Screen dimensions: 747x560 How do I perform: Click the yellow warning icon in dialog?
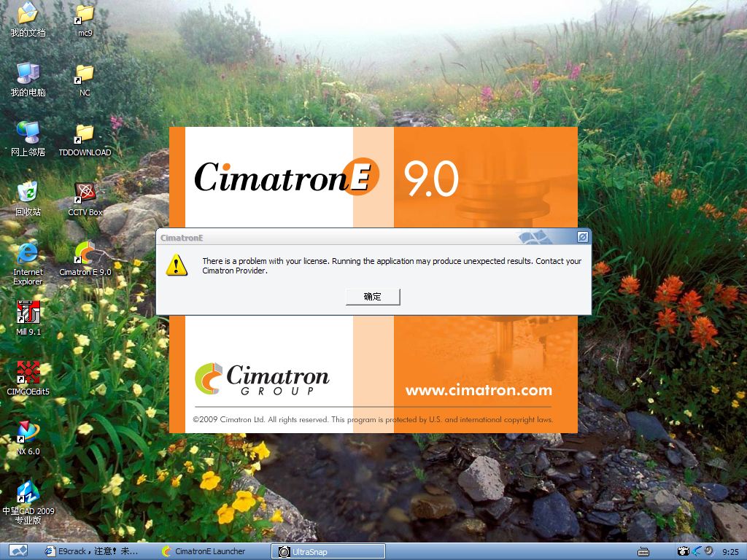(177, 265)
